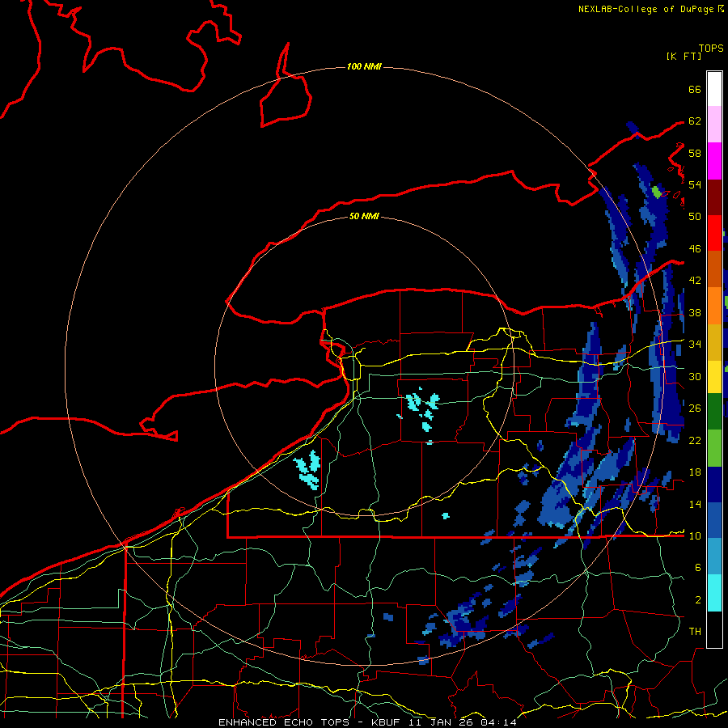The image size is (728, 728).
Task: Click the legend value 38
Action: click(695, 312)
